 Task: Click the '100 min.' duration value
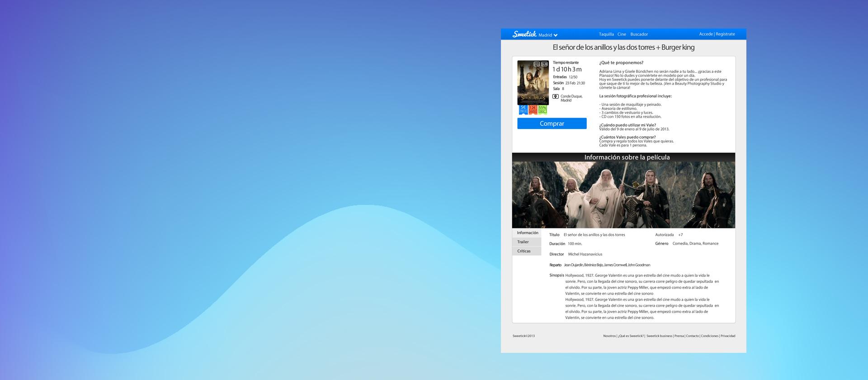(x=575, y=244)
